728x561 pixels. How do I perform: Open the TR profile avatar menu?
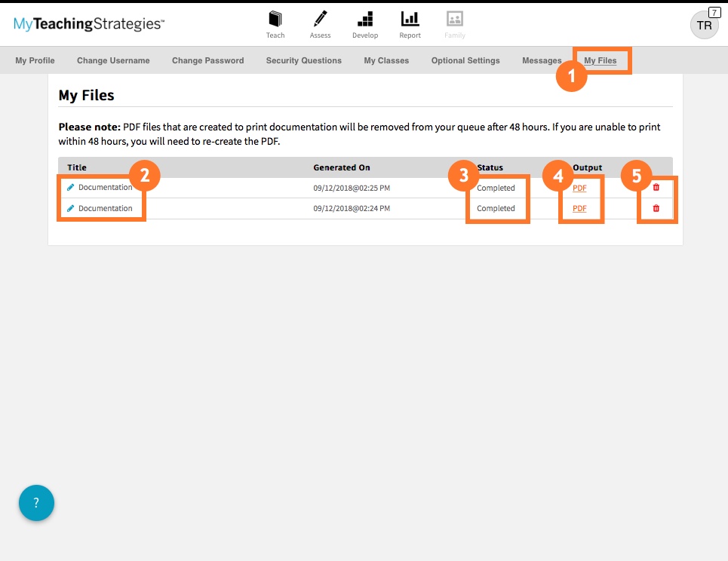703,25
